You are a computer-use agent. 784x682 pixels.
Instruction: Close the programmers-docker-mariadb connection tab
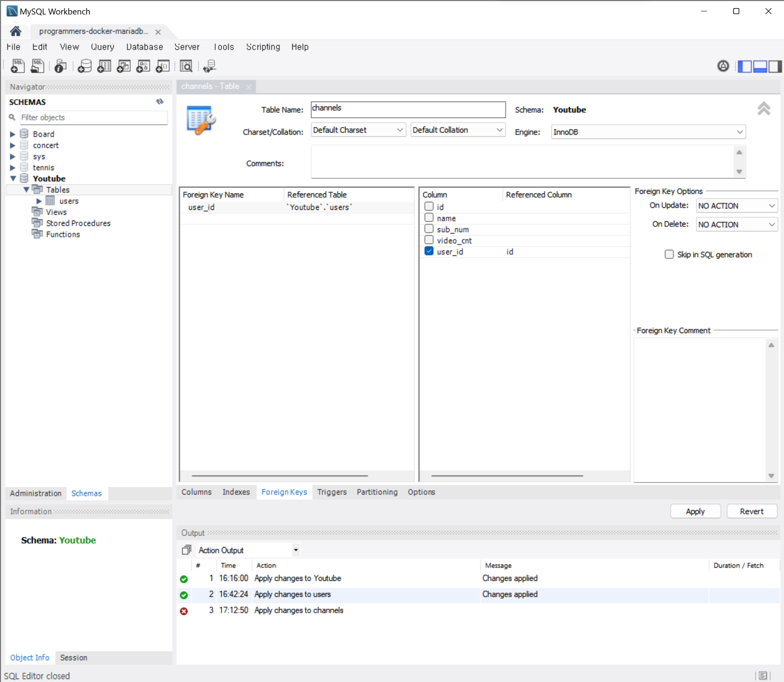click(x=158, y=32)
